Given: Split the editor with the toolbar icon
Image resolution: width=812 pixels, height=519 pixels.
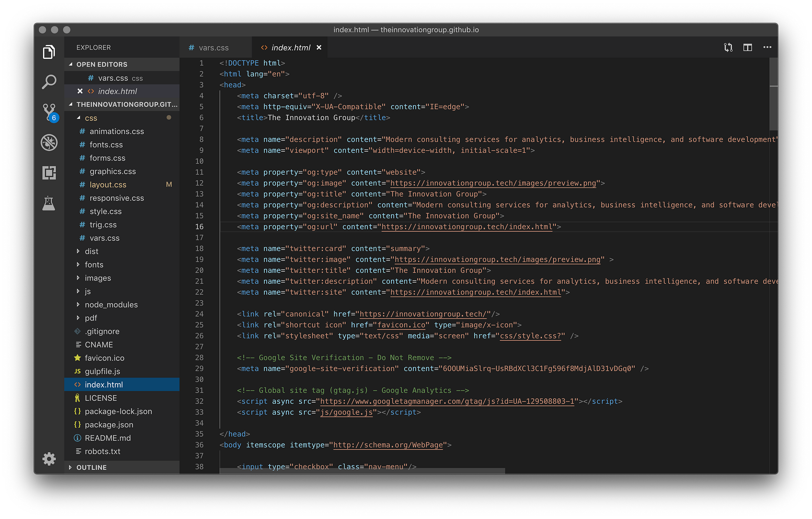Looking at the screenshot, I should point(747,47).
